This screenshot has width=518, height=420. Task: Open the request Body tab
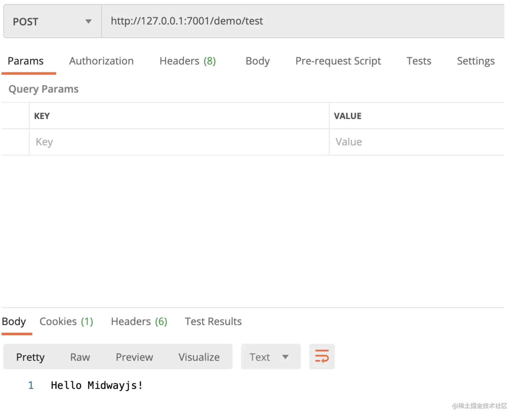pos(258,61)
